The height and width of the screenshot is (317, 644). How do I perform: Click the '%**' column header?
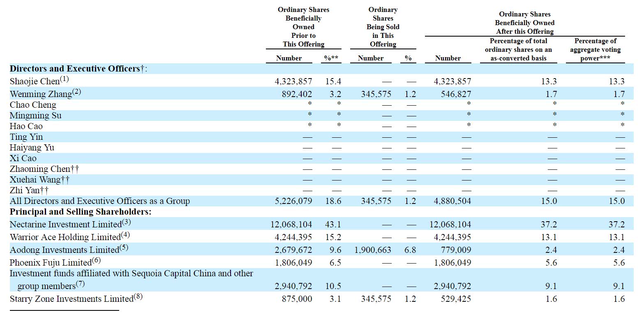(x=331, y=58)
